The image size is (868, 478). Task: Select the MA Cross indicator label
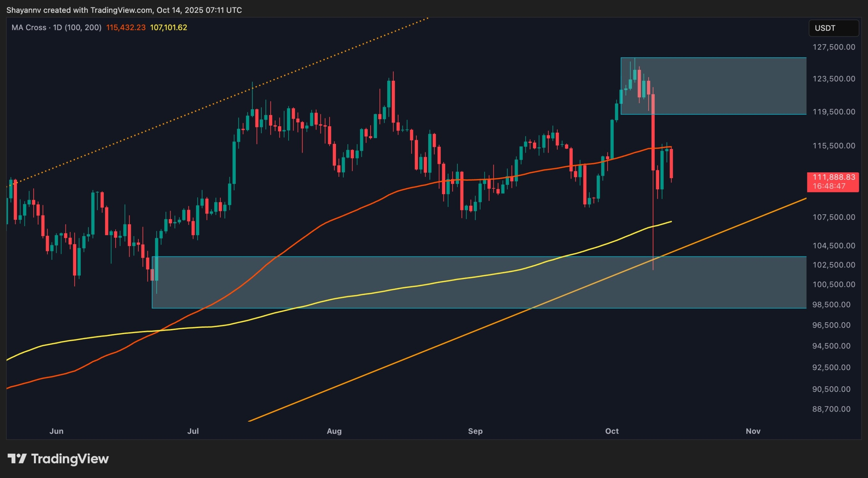[30, 27]
